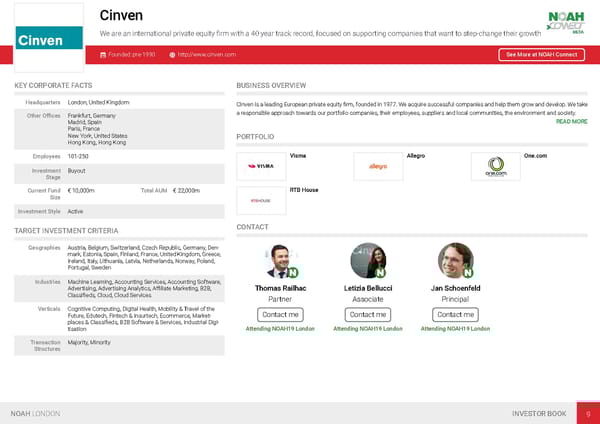Click Jan Schoenfeld's profile photo
600x424 pixels.
[x=455, y=260]
